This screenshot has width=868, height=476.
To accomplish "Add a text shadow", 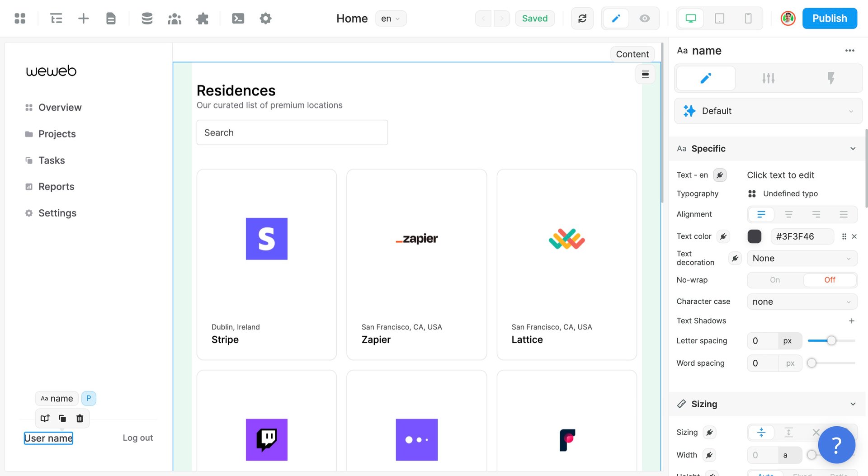I will (x=852, y=321).
